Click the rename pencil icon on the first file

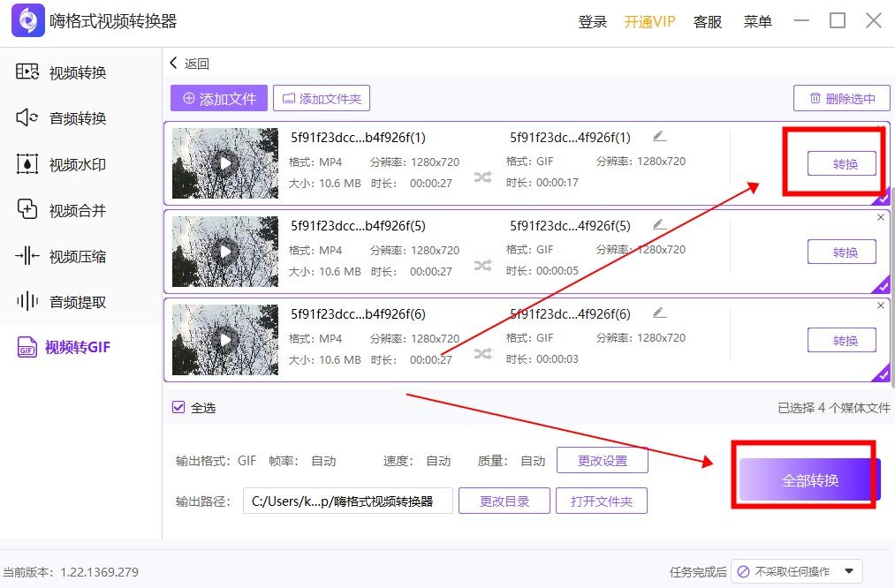click(x=659, y=138)
